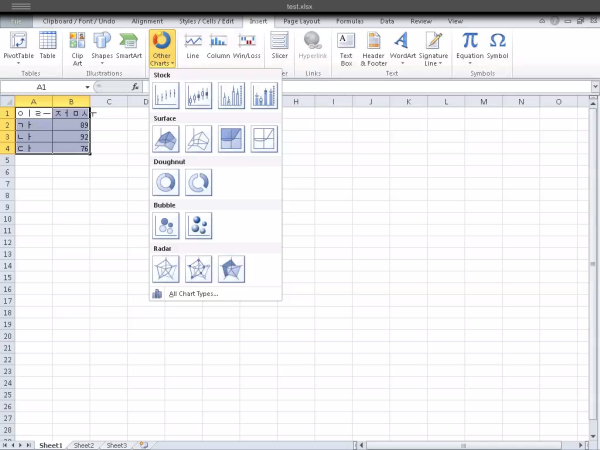Open Clip Art panel
The image size is (600, 450).
point(77,49)
